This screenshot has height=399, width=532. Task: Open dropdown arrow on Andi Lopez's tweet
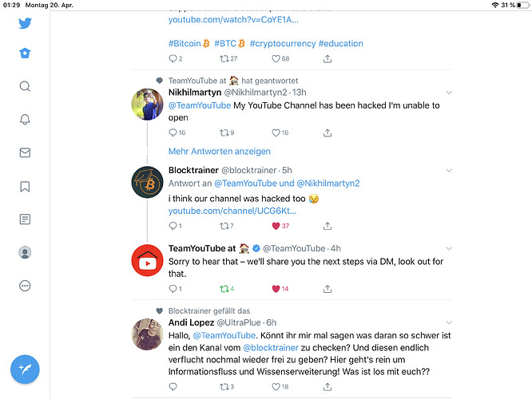449,322
